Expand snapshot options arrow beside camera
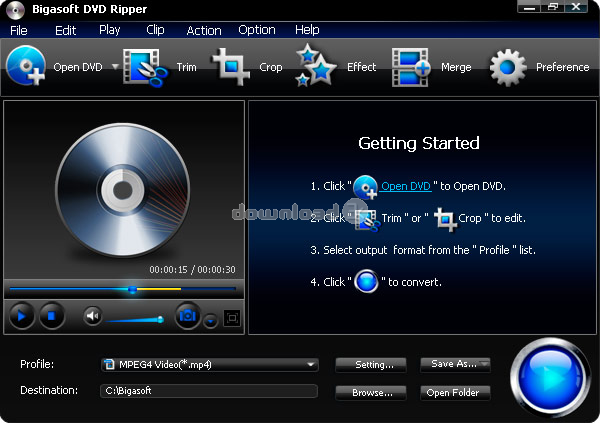600x423 pixels. pyautogui.click(x=210, y=321)
